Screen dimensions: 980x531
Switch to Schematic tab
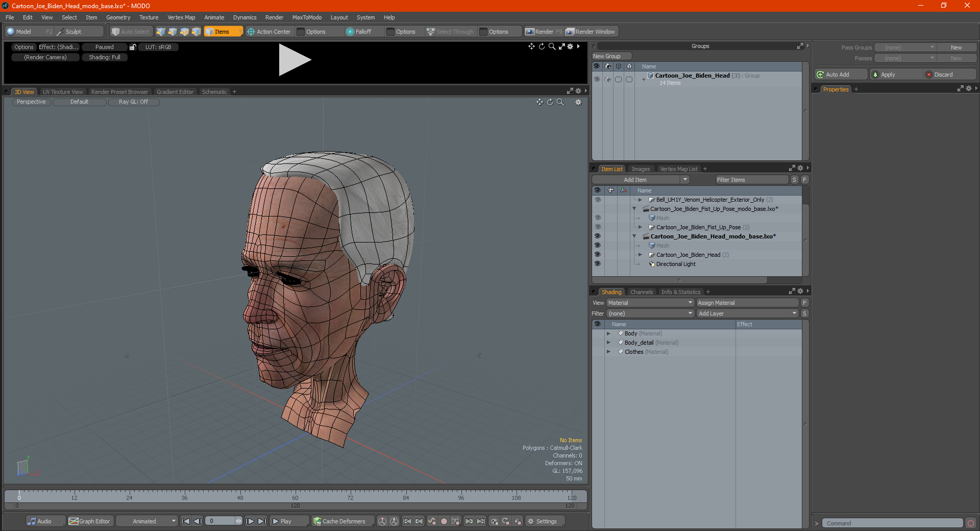click(x=214, y=92)
